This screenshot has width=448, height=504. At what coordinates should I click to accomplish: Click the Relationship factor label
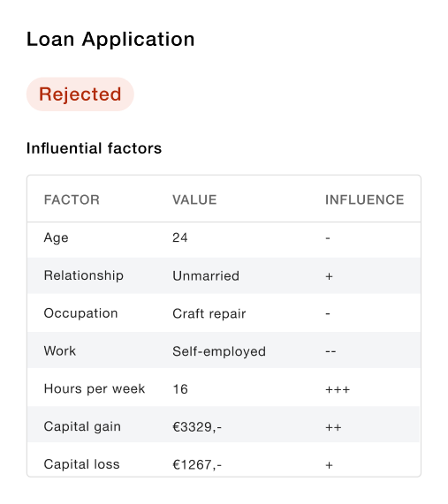pos(84,275)
